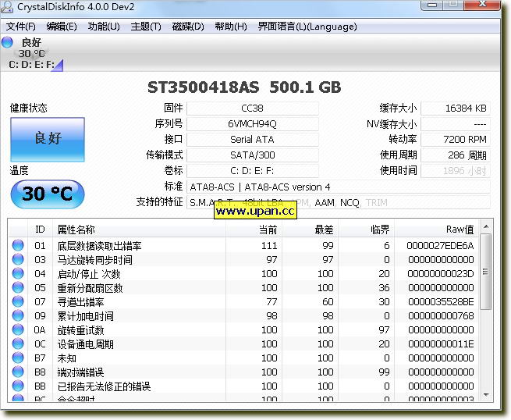This screenshot has height=420, width=511.
Task: Click status orb for attribute B8 row
Action: [18, 372]
